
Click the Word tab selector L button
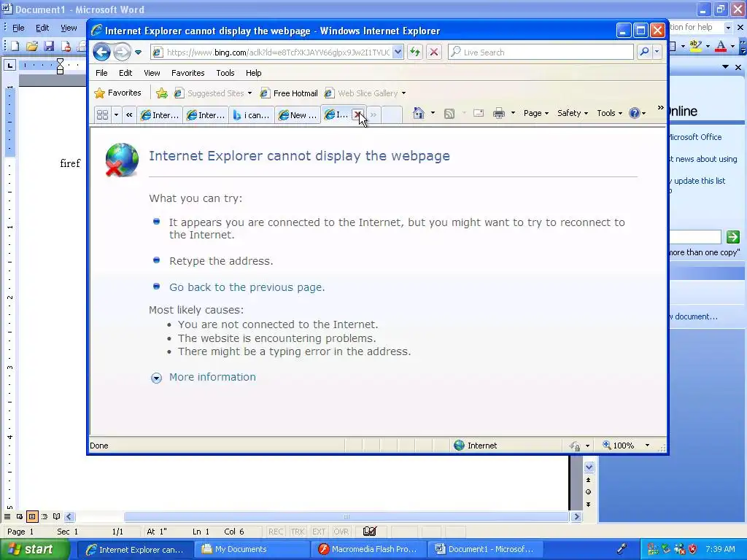9,65
